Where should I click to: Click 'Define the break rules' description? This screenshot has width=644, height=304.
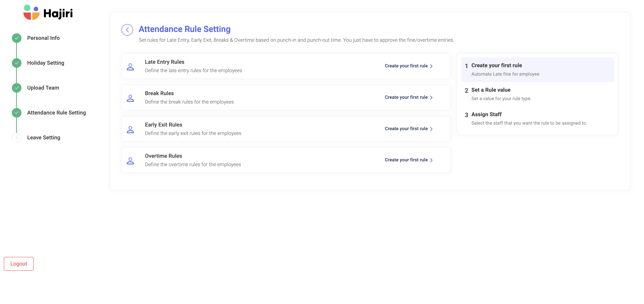189,102
